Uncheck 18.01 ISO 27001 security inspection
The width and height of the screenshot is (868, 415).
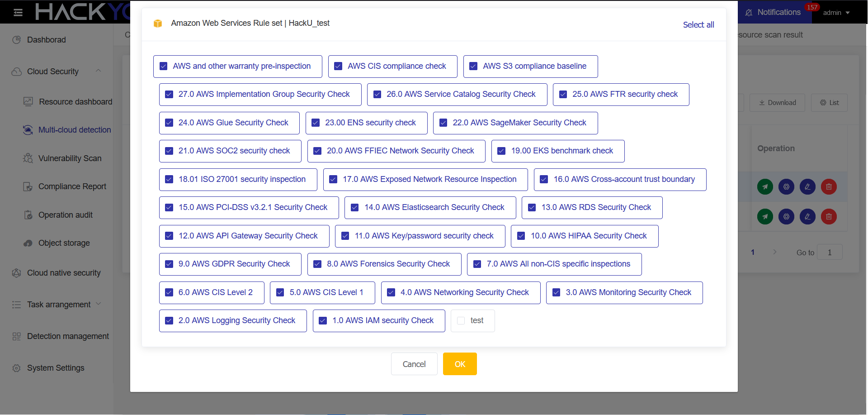pos(169,179)
